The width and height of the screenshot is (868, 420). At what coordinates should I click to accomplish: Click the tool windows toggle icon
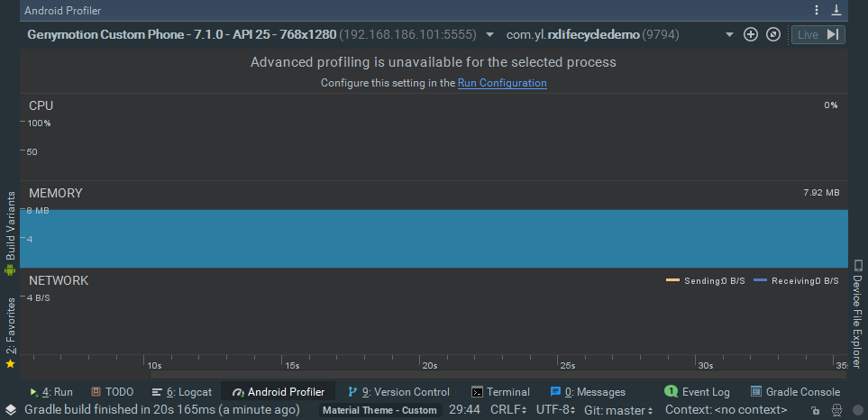pyautogui.click(x=9, y=410)
